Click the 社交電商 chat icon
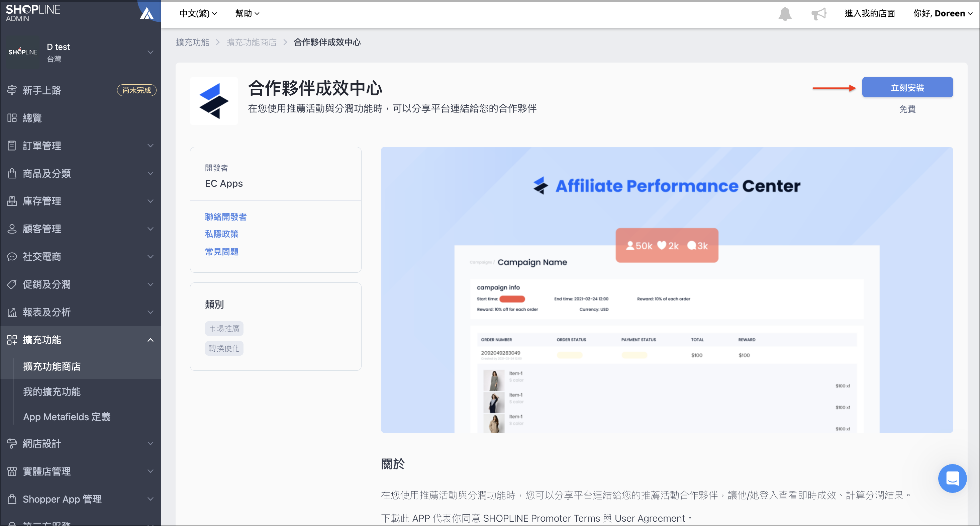Image resolution: width=980 pixels, height=526 pixels. click(x=12, y=257)
